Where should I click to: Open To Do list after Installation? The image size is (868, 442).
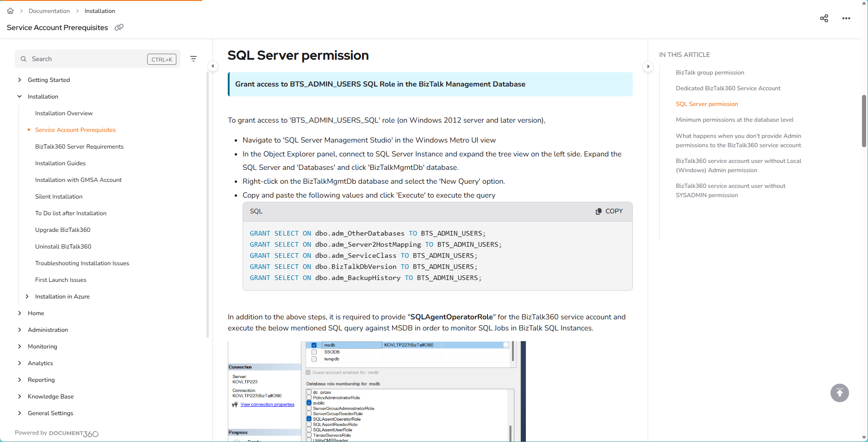pyautogui.click(x=71, y=213)
